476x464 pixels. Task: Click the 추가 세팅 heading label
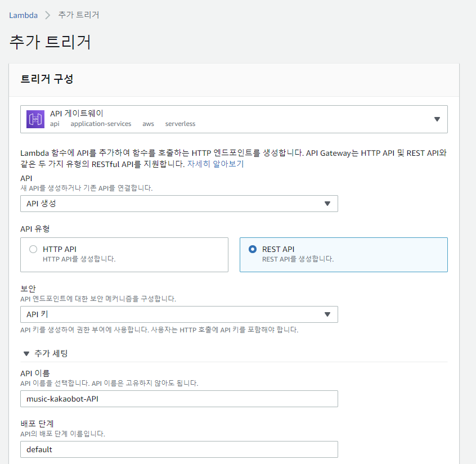[x=51, y=354]
